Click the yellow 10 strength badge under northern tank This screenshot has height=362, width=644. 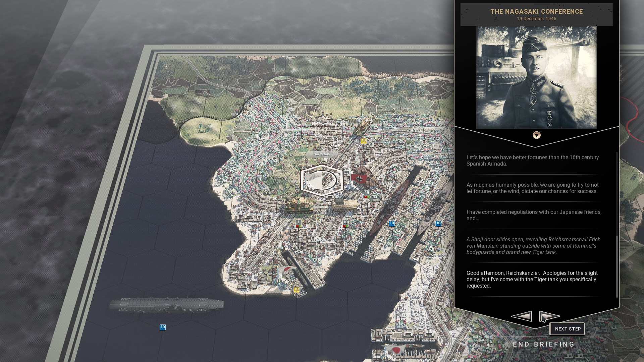[x=364, y=141]
